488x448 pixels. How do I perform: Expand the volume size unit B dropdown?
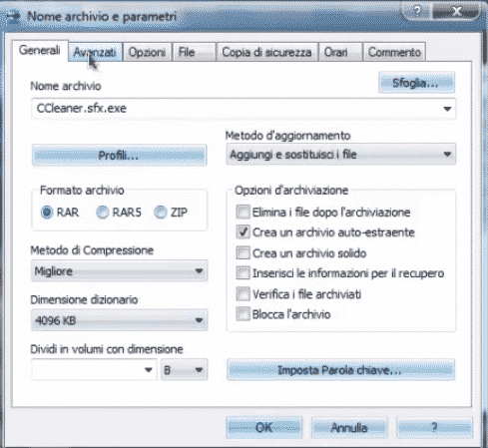[x=185, y=369]
